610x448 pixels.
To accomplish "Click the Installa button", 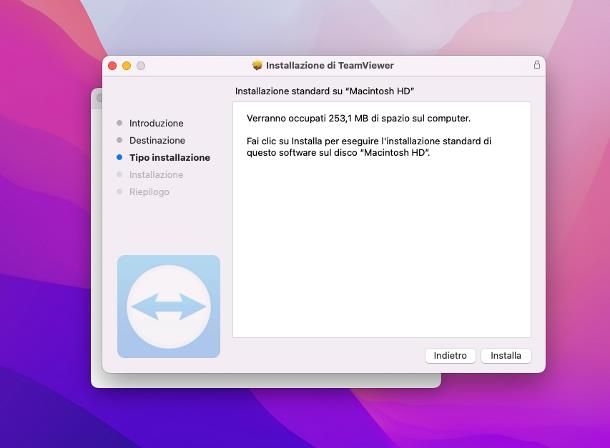I will click(x=506, y=356).
